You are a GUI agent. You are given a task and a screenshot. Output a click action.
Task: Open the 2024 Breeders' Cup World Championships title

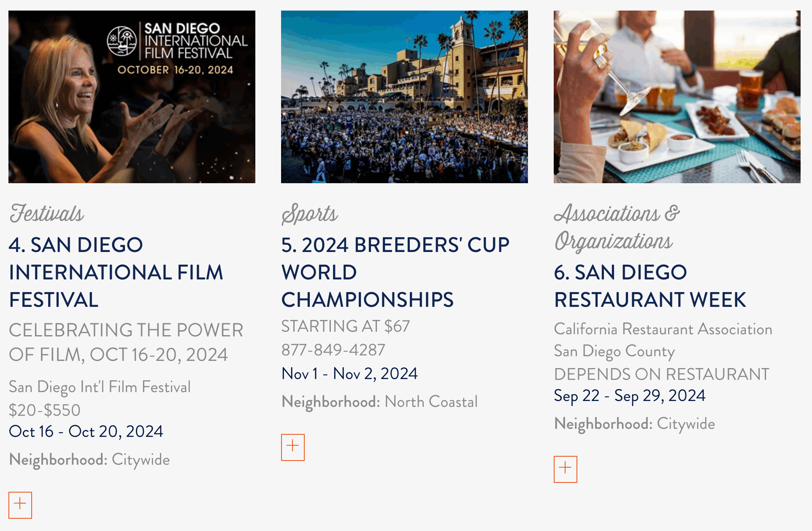coord(395,272)
